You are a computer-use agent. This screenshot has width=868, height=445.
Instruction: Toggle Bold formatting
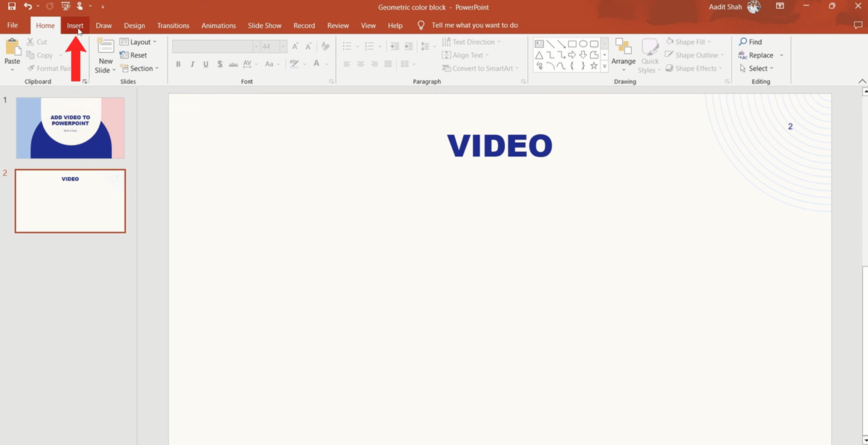(178, 64)
